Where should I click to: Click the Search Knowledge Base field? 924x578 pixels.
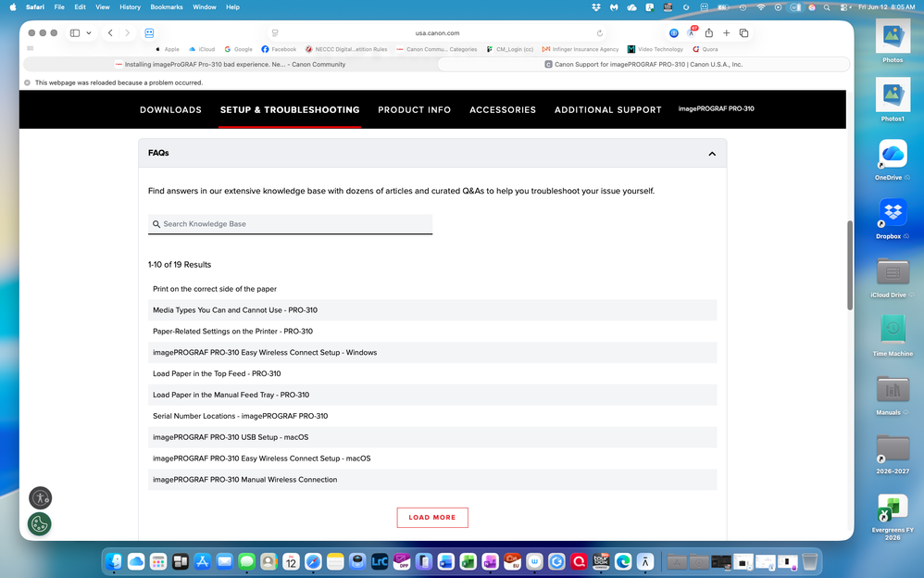290,224
